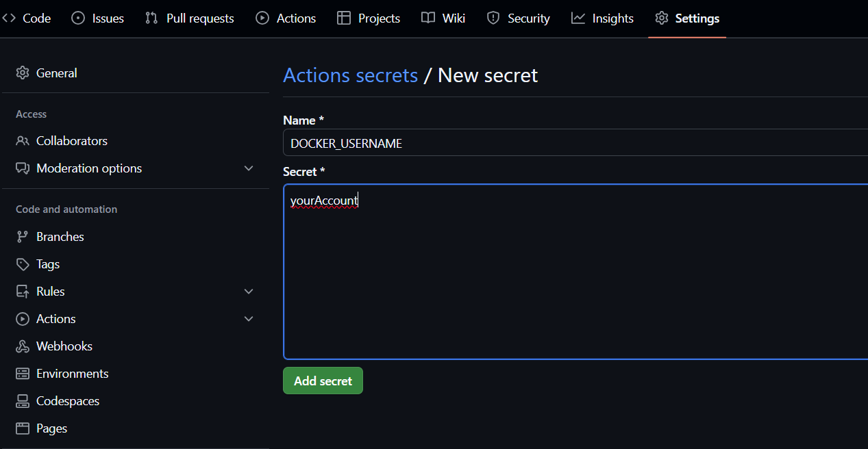Click the Tags tag icon
This screenshot has width=868, height=449.
click(23, 264)
